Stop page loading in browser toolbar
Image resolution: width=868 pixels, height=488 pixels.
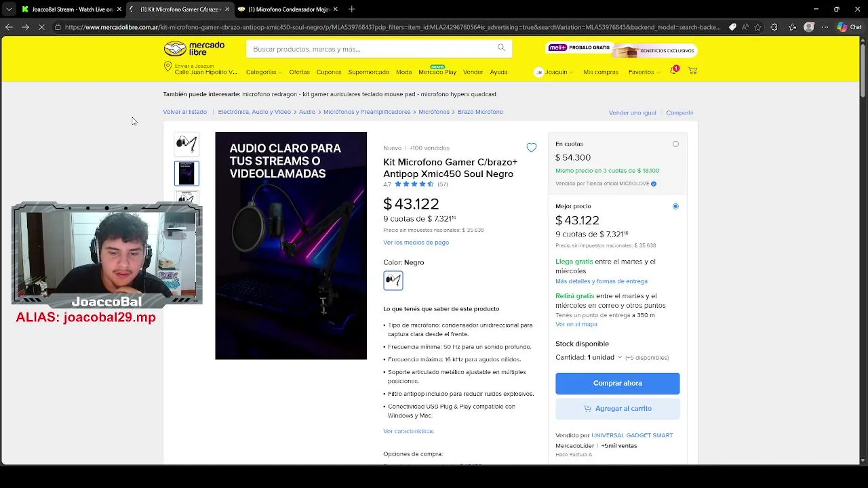41,27
